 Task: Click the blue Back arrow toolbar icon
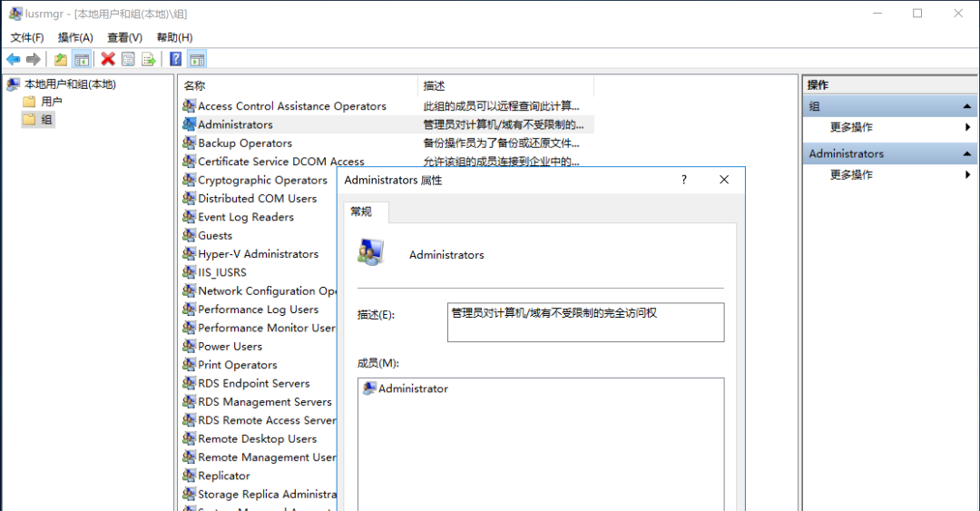13,59
